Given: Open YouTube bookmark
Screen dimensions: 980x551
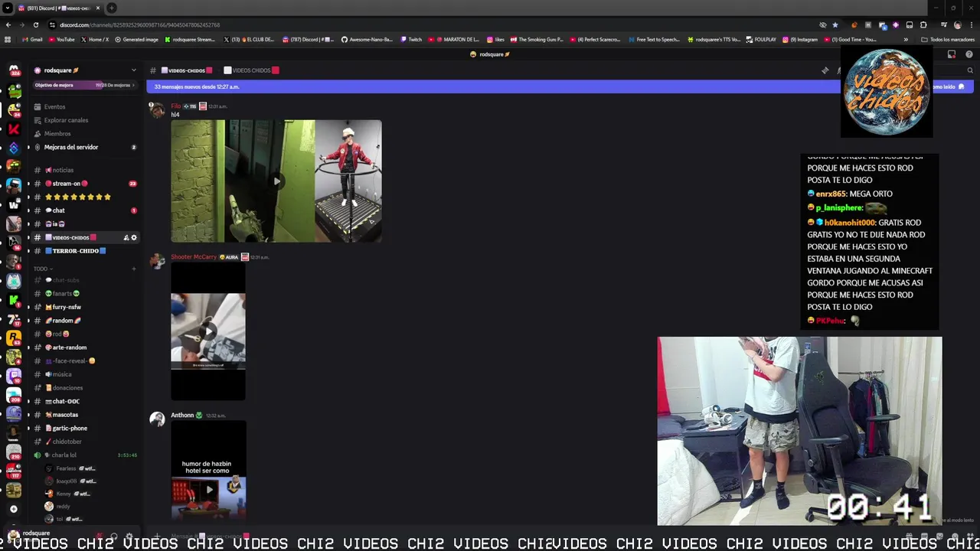Looking at the screenshot, I should tap(61, 39).
